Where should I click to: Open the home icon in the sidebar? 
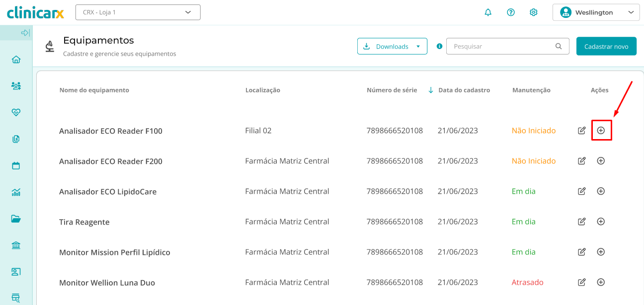16,60
